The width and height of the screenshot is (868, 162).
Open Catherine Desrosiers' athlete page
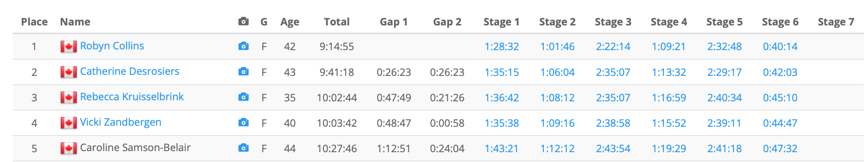[x=130, y=71]
